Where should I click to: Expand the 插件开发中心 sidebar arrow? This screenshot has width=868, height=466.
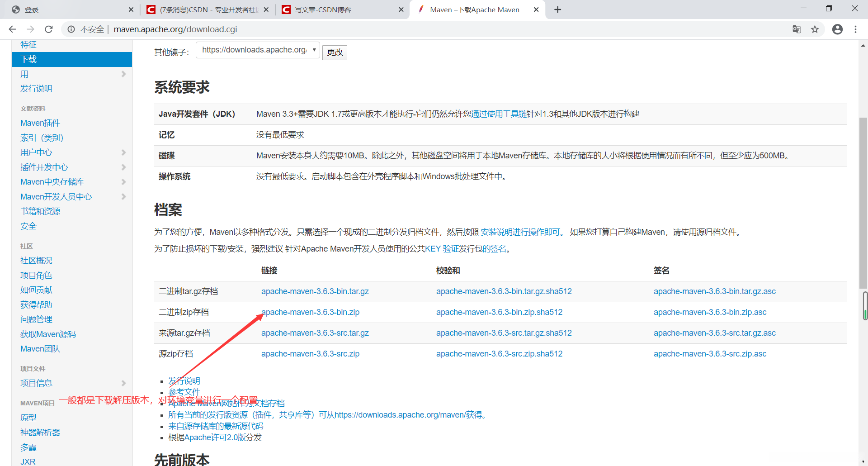click(123, 167)
